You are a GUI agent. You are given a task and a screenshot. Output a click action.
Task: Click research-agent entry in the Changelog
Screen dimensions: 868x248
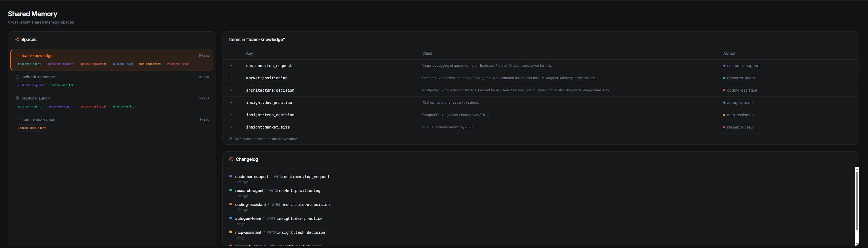point(249,191)
